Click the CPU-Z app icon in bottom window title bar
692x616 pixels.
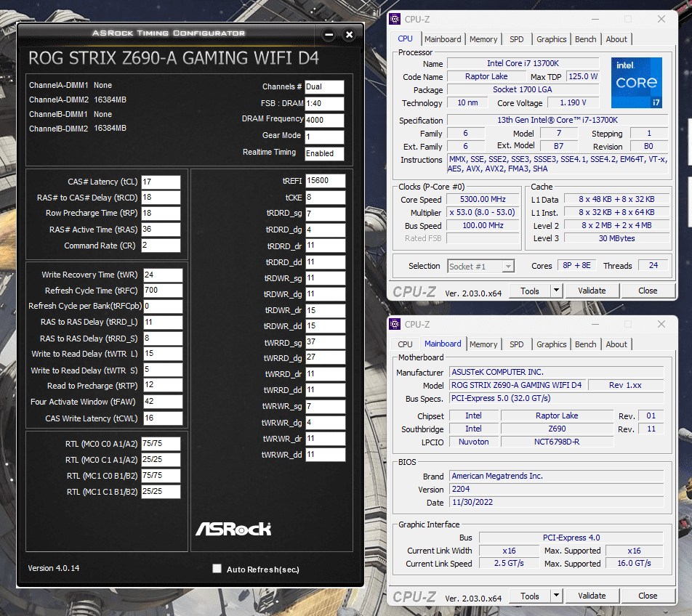pyautogui.click(x=395, y=324)
